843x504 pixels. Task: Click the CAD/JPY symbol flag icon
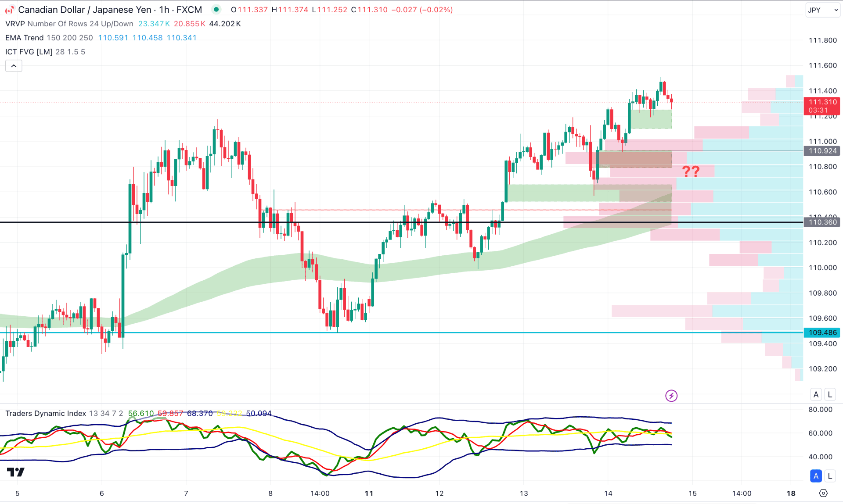coord(9,10)
